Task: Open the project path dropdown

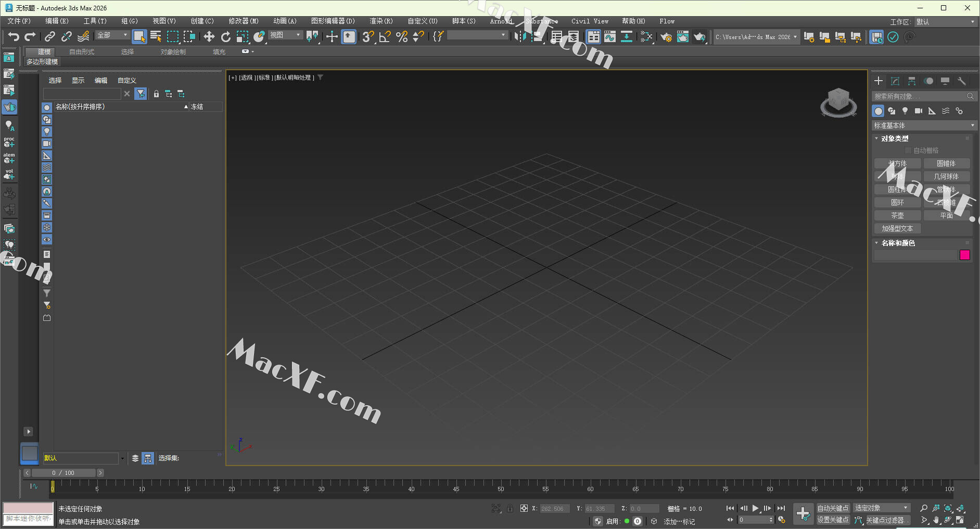Action: (756, 37)
